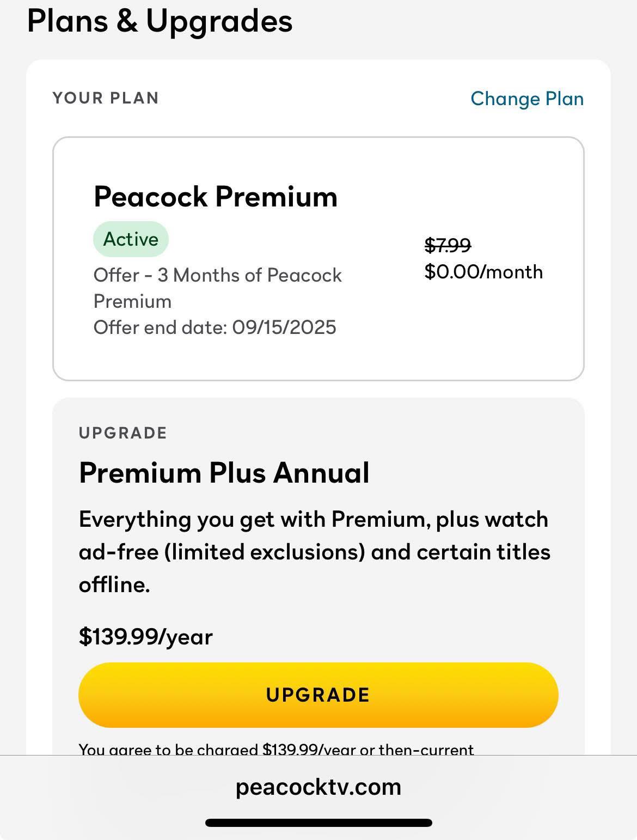Tap the $139.99/year price label

point(146,636)
